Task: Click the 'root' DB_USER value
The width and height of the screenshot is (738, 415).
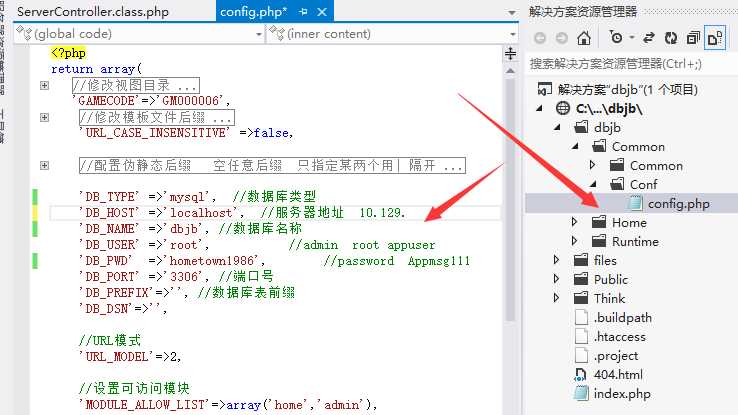Action: (183, 245)
